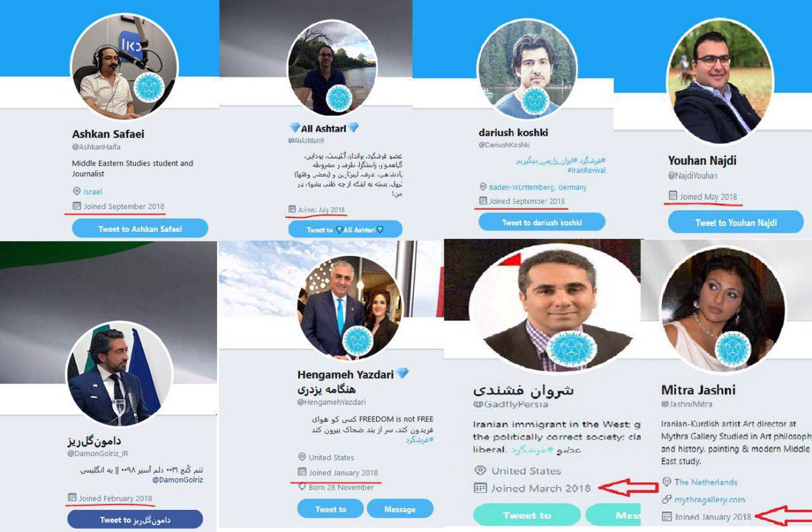
Task: Click location pin icon next to Israel
Action: [77, 191]
